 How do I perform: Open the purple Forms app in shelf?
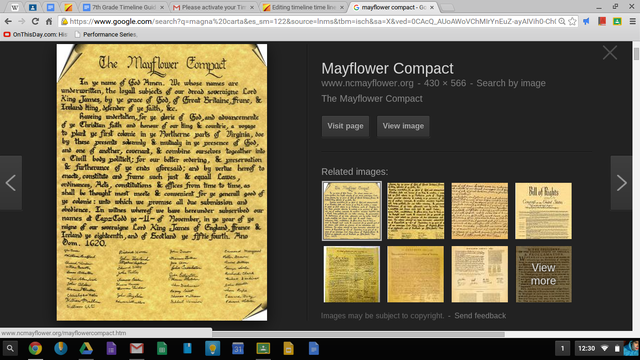point(111,349)
